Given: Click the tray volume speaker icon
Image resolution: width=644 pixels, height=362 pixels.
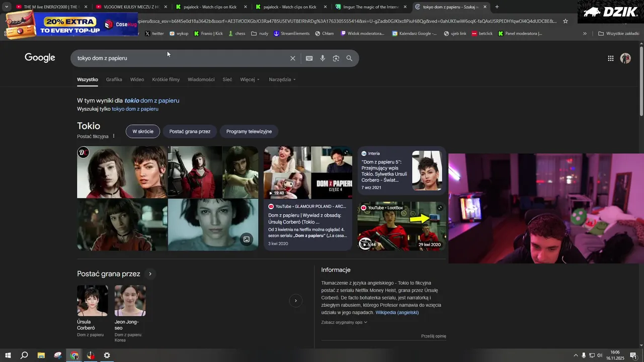Looking at the screenshot, I should coord(599,355).
